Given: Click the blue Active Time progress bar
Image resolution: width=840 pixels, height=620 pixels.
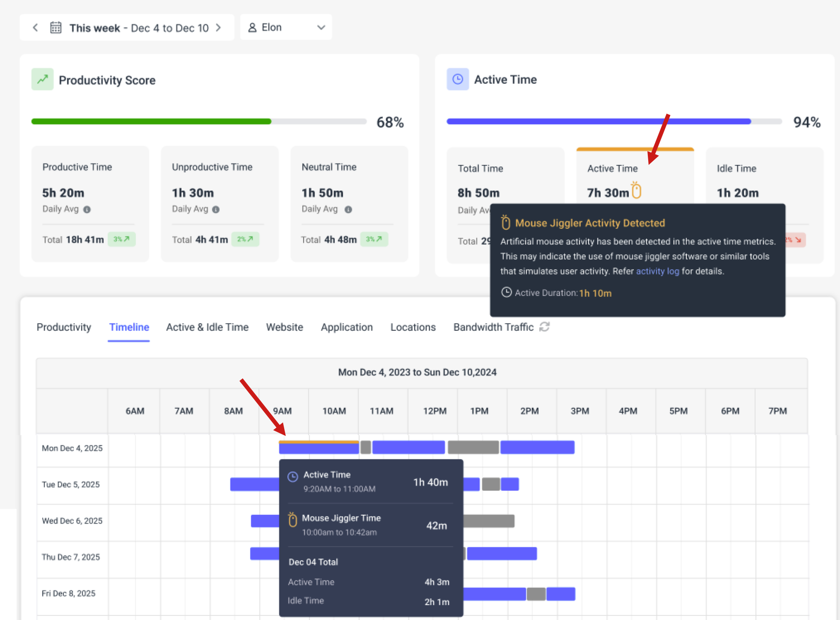Looking at the screenshot, I should point(599,121).
